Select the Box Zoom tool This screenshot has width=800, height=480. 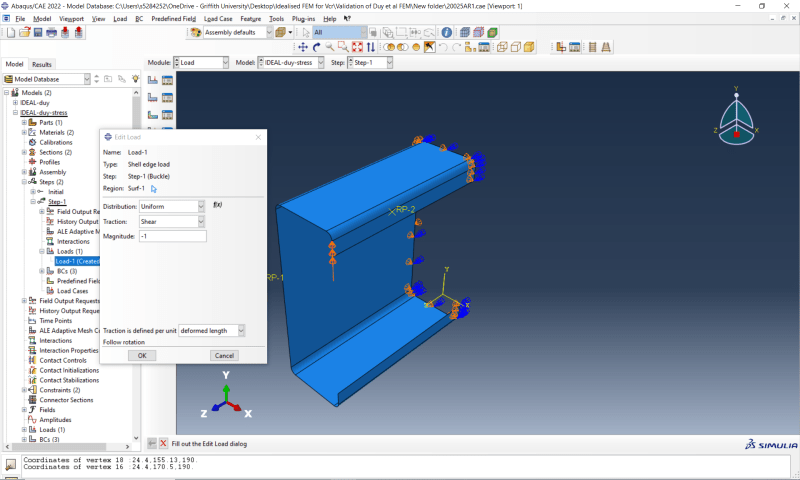[343, 47]
